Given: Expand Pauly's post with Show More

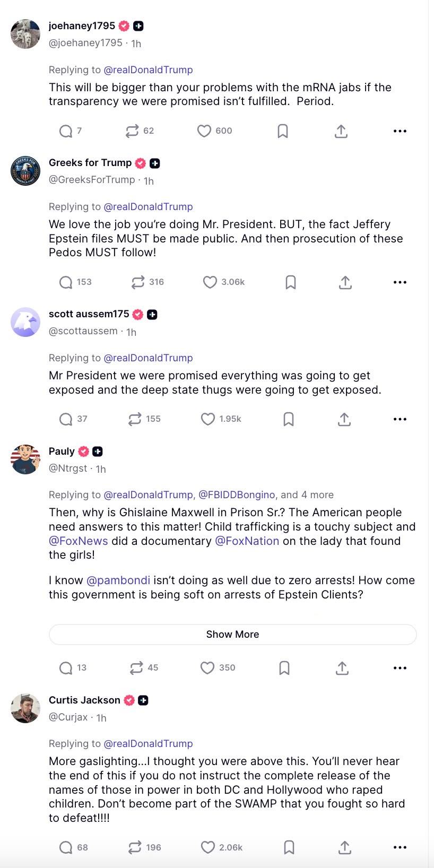Looking at the screenshot, I should (232, 634).
